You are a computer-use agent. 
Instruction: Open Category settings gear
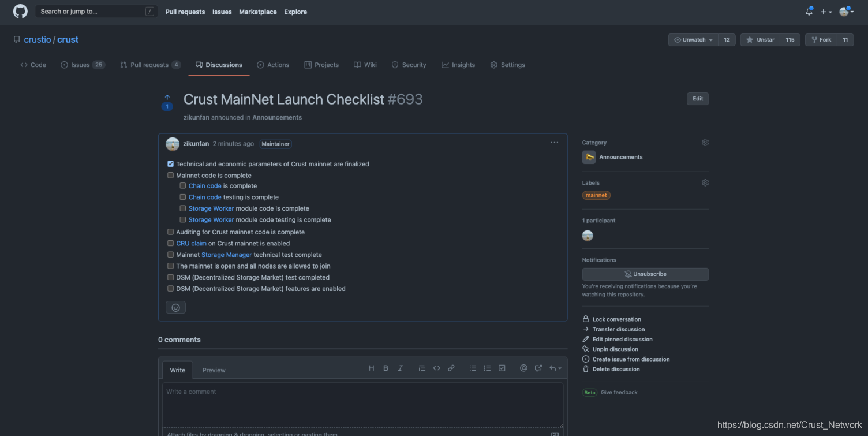[705, 143]
